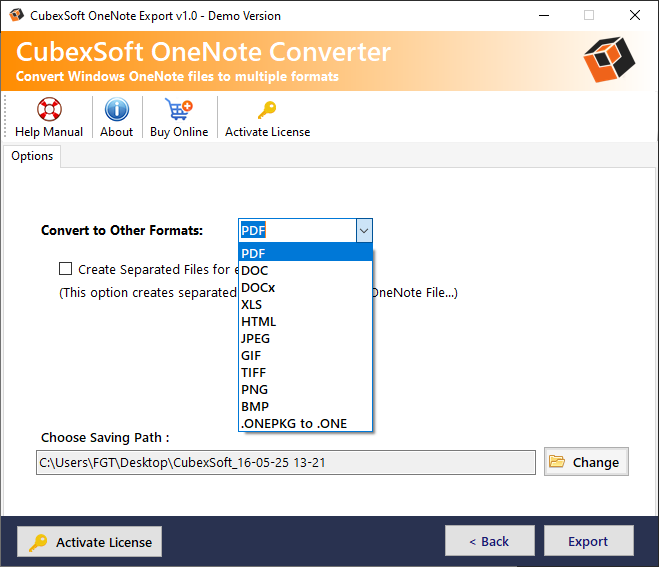Pick XLS in the format dropdown
This screenshot has width=659, height=567.
click(x=252, y=304)
